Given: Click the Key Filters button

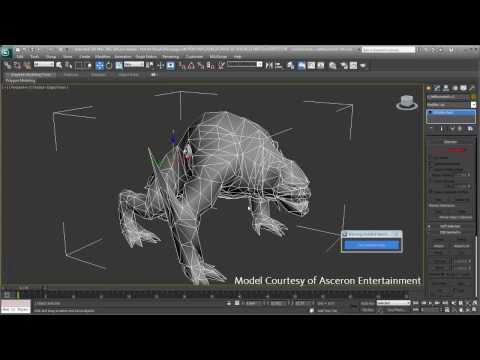Looking at the screenshot, I should (396, 310).
